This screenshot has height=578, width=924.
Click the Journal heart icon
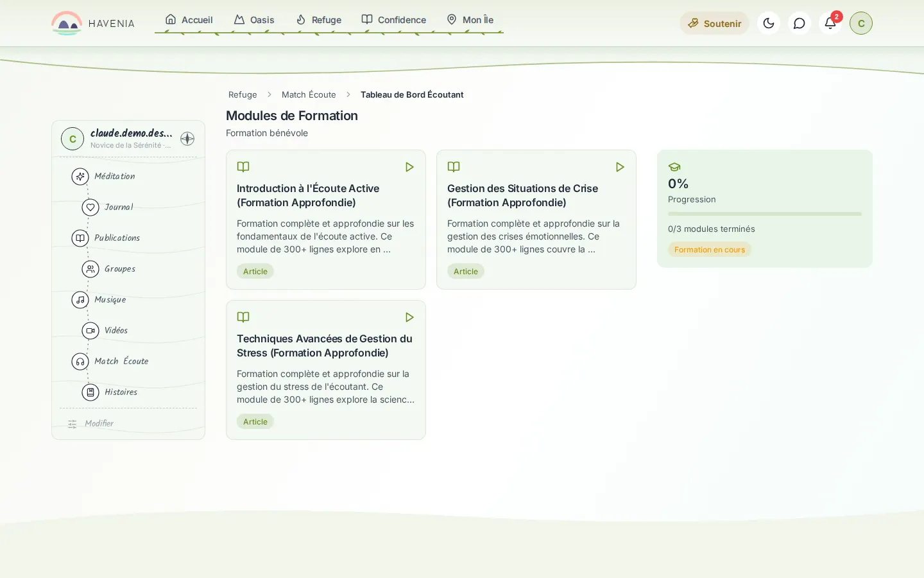pos(90,207)
